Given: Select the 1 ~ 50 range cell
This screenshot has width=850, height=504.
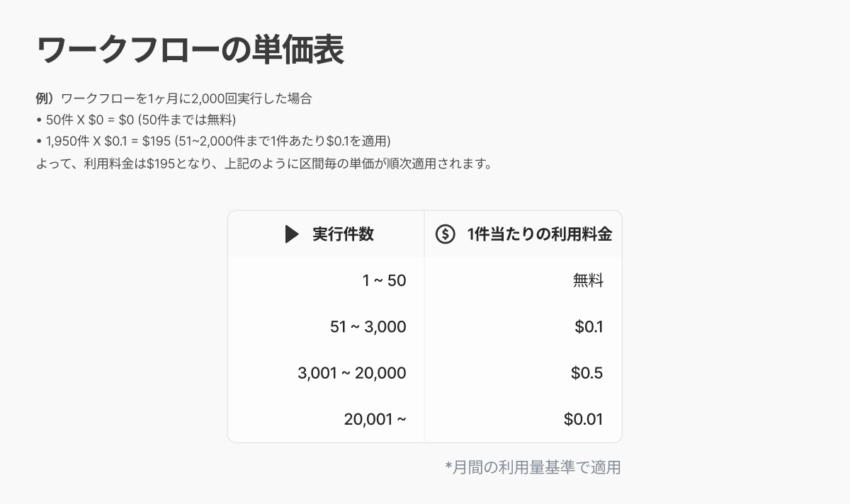Looking at the screenshot, I should click(x=384, y=281).
